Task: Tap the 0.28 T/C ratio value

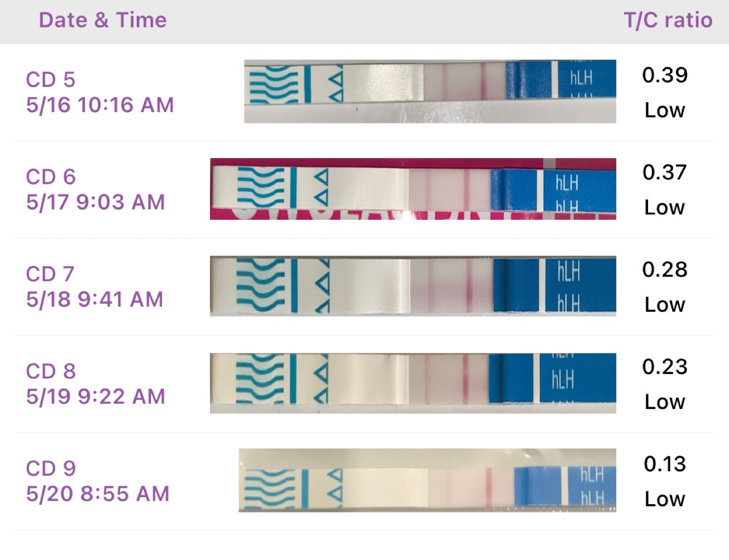Action: tap(664, 269)
